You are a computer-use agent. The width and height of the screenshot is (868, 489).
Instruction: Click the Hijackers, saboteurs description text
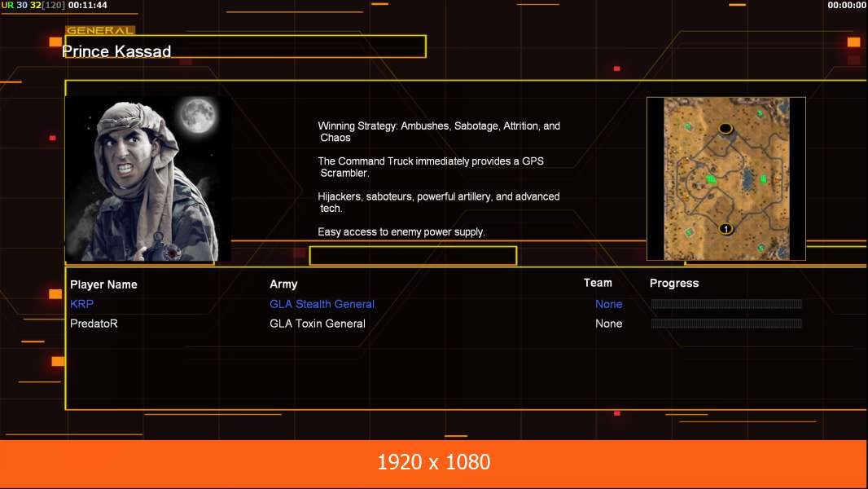click(438, 202)
